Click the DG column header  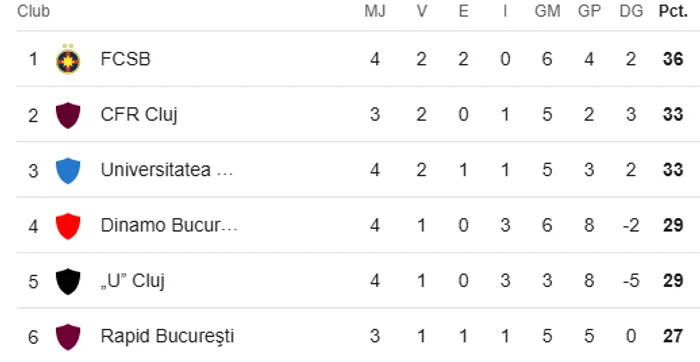click(631, 12)
